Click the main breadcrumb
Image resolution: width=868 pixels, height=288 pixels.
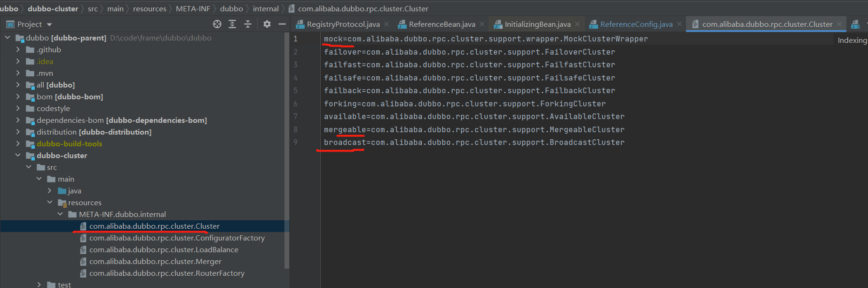pyautogui.click(x=115, y=8)
